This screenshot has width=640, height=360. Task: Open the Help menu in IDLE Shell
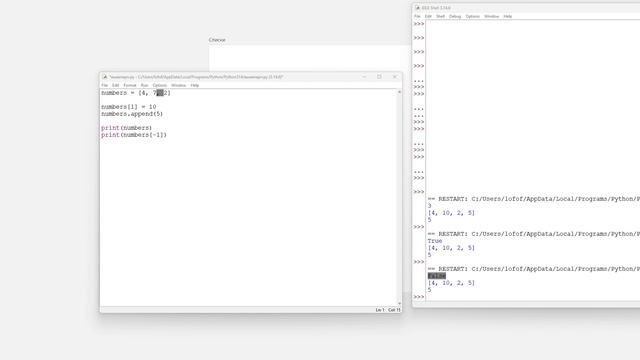[x=508, y=16]
